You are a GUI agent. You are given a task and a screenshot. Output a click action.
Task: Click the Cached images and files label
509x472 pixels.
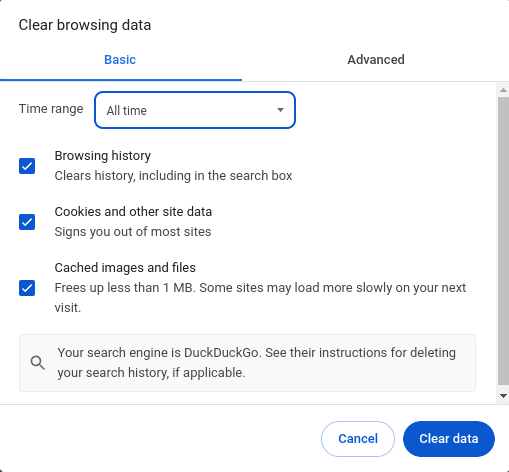[125, 268]
